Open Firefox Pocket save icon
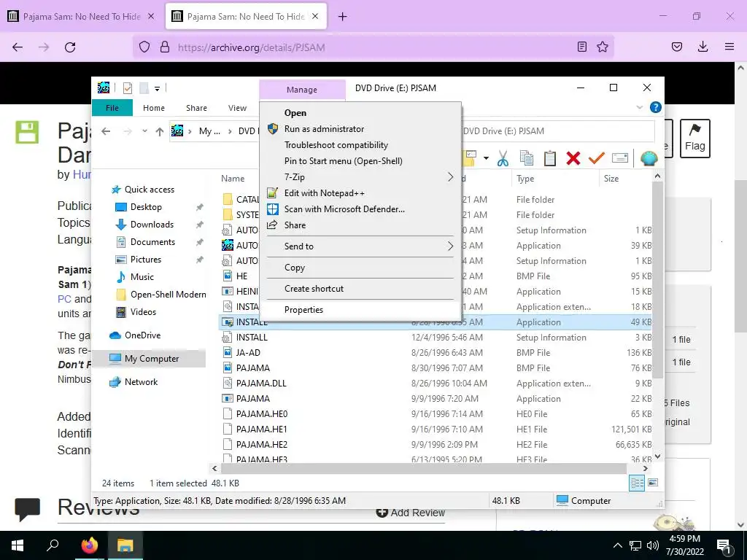 click(x=677, y=47)
